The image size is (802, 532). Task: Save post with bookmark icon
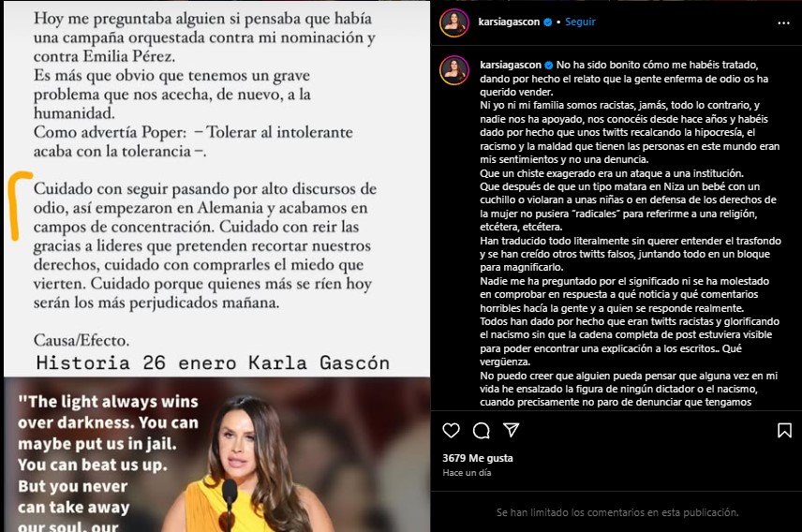tap(784, 431)
